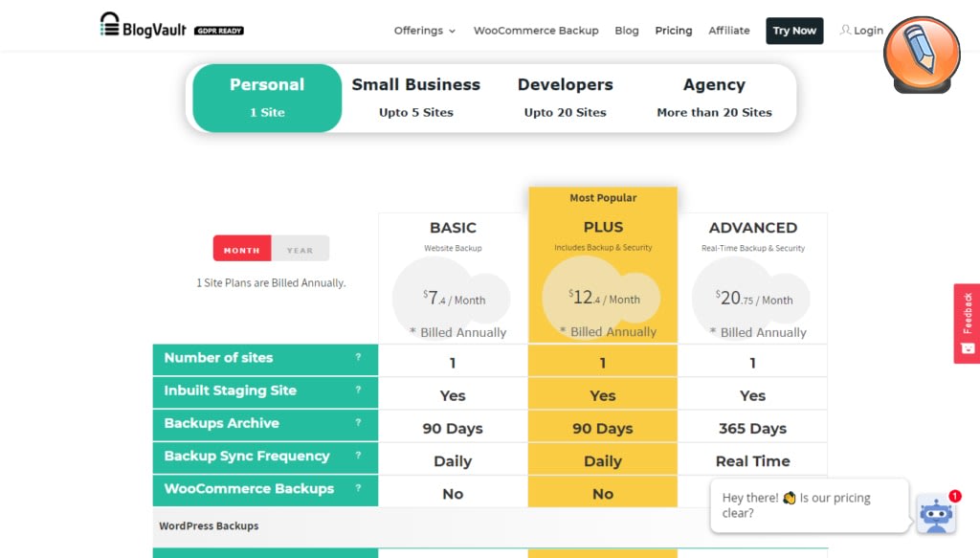The image size is (980, 558).
Task: Click the orange pencil annotation icon
Action: (x=922, y=55)
